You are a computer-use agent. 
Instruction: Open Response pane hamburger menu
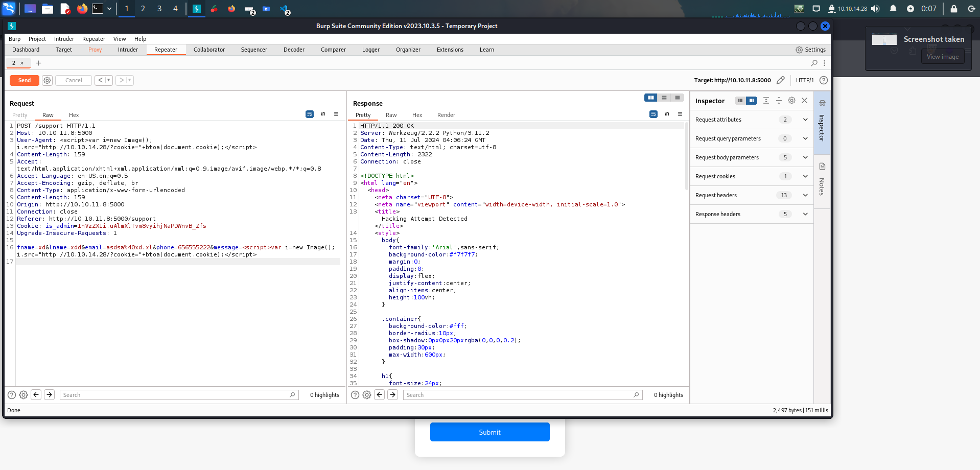[x=680, y=114]
